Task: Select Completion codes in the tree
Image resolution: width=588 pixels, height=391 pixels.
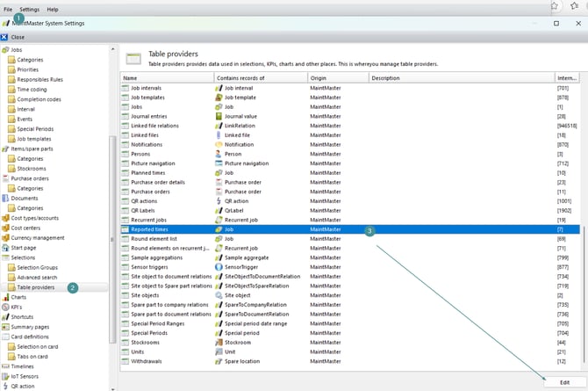Action: coord(41,100)
